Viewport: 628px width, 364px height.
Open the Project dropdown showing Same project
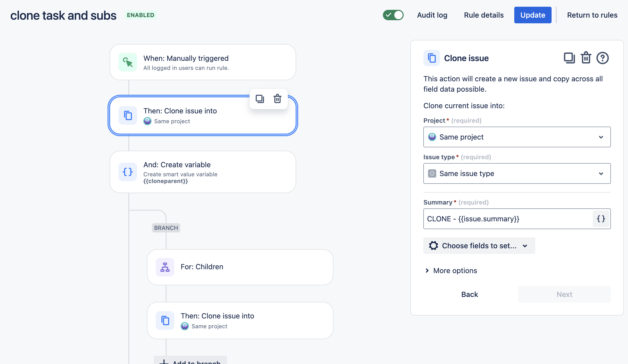tap(517, 137)
